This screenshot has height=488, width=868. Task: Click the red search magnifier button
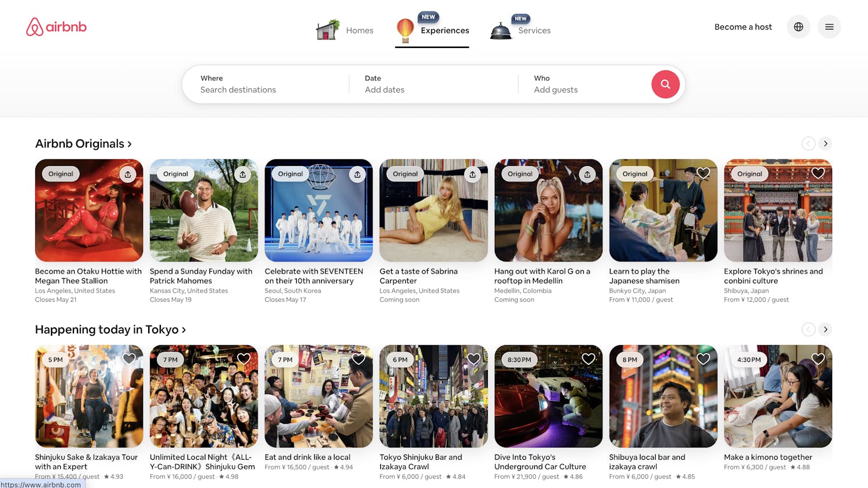[665, 84]
